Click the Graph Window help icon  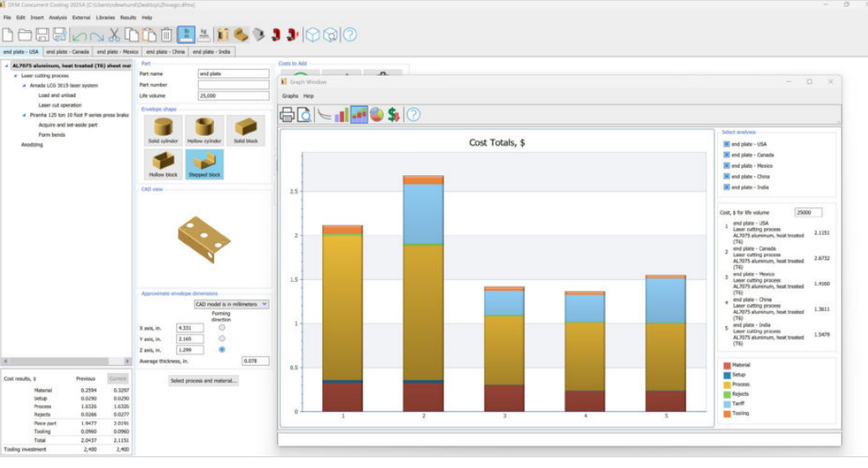pos(413,115)
